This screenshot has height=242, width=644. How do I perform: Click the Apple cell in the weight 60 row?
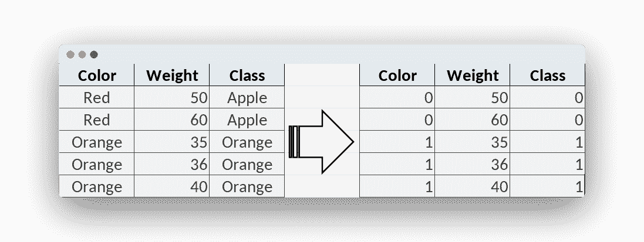pos(247,120)
